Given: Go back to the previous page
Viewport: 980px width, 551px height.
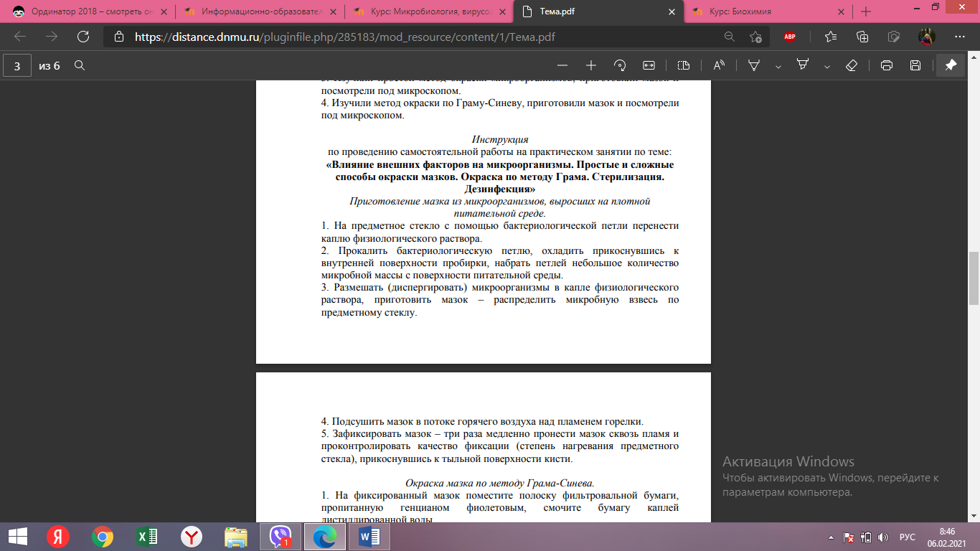Looking at the screenshot, I should 20,37.
